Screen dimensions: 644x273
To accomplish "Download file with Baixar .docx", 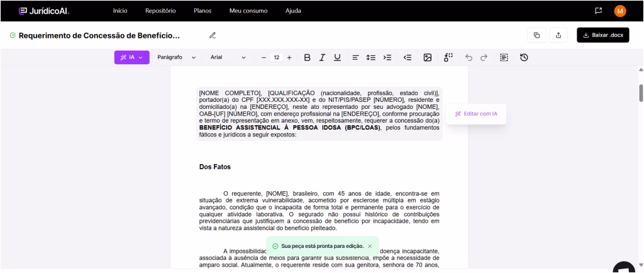I will tap(603, 35).
